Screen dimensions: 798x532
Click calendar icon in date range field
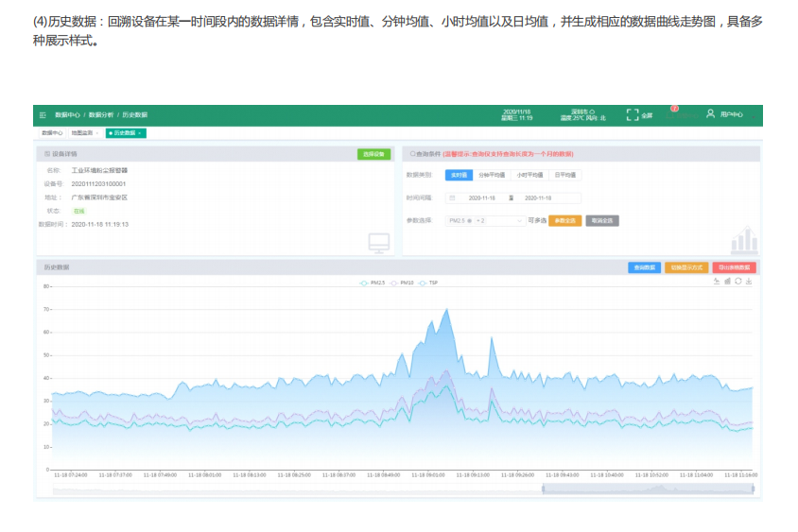453,197
